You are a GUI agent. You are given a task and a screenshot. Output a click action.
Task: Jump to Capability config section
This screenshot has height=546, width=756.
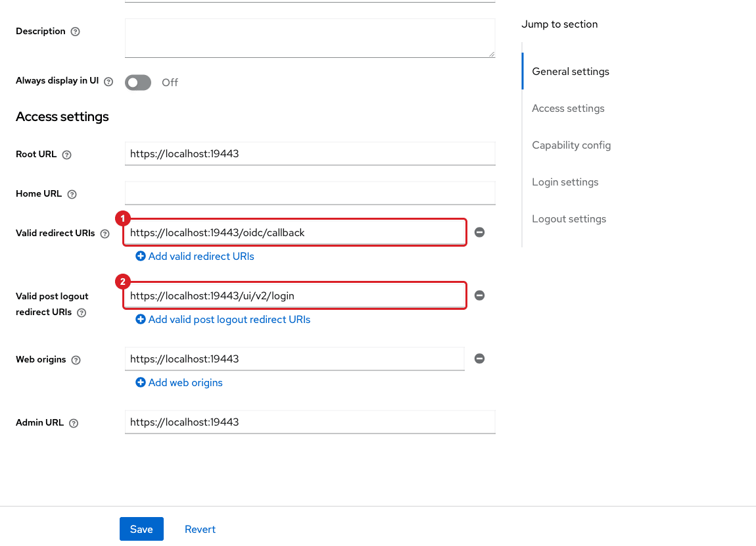tap(571, 145)
